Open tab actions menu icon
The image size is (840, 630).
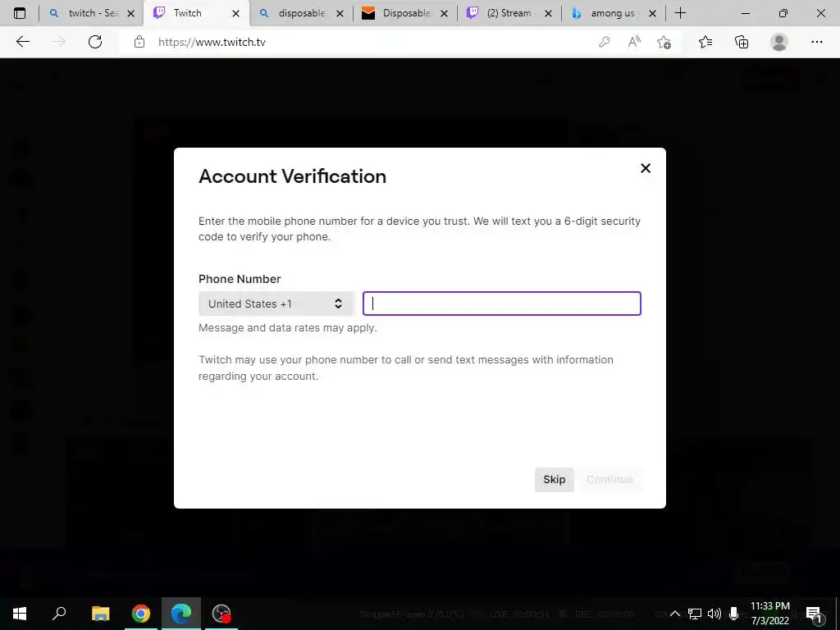pyautogui.click(x=20, y=13)
